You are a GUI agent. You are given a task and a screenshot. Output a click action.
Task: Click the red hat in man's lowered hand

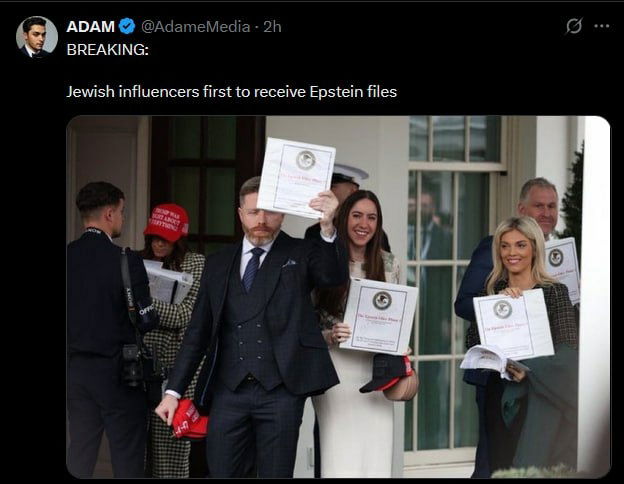pyautogui.click(x=189, y=420)
